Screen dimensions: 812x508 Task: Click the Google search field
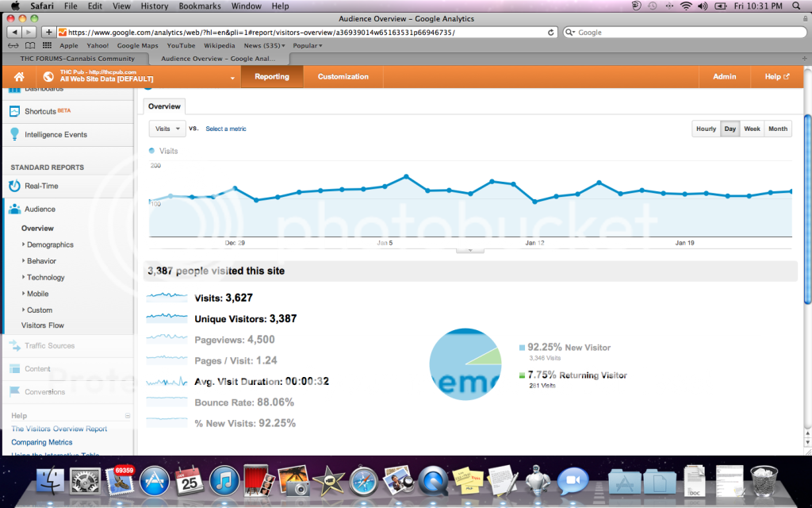pyautogui.click(x=684, y=32)
